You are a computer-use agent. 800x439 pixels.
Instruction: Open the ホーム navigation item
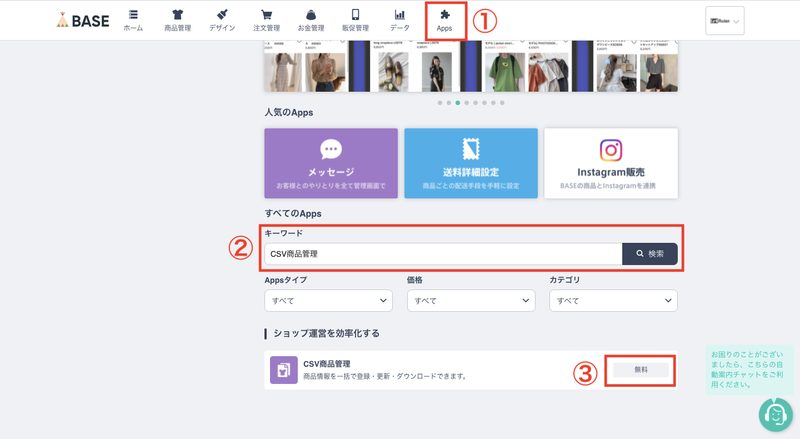(x=133, y=21)
